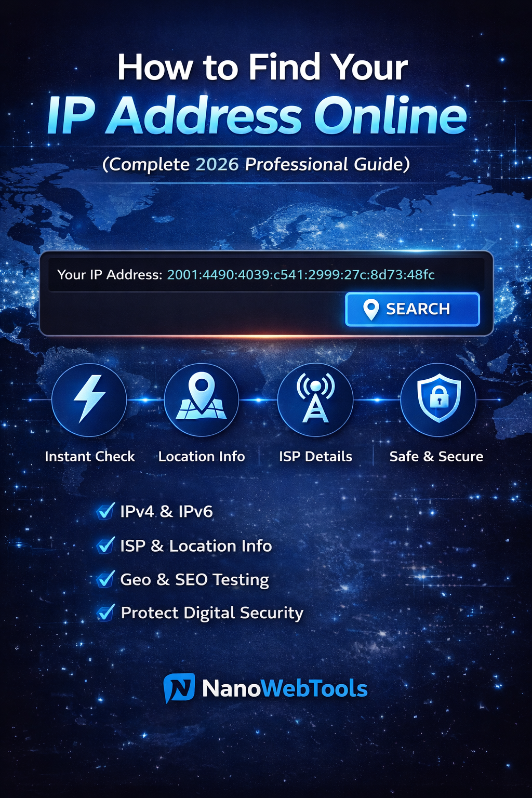Click the lightning bolt Instant Check icon
The image size is (532, 798).
89,400
